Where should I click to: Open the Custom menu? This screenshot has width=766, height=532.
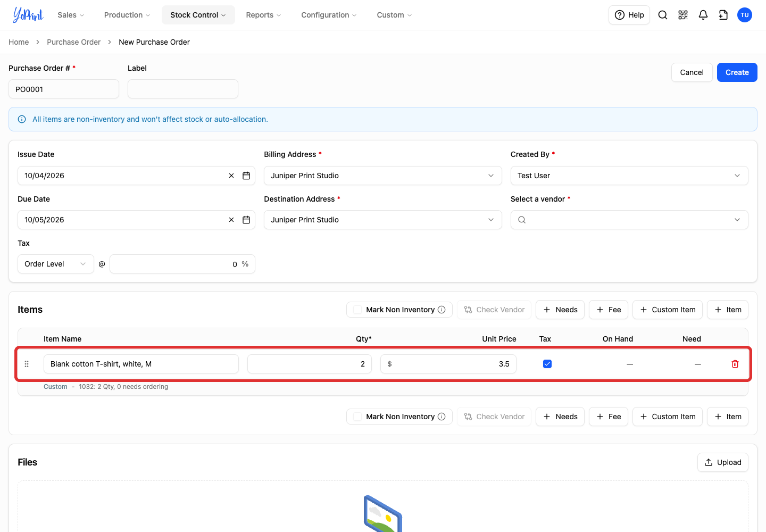[x=394, y=15]
